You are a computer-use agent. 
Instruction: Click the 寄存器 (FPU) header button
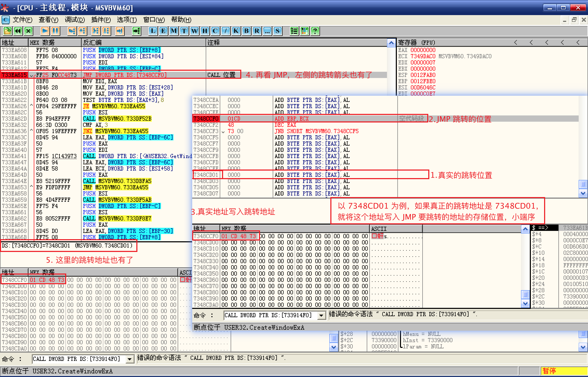417,42
